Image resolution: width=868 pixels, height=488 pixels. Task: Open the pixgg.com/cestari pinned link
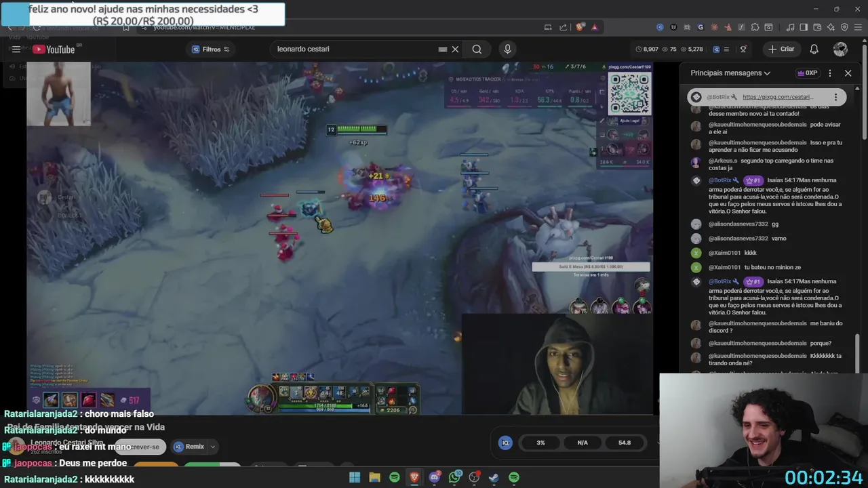(x=777, y=97)
